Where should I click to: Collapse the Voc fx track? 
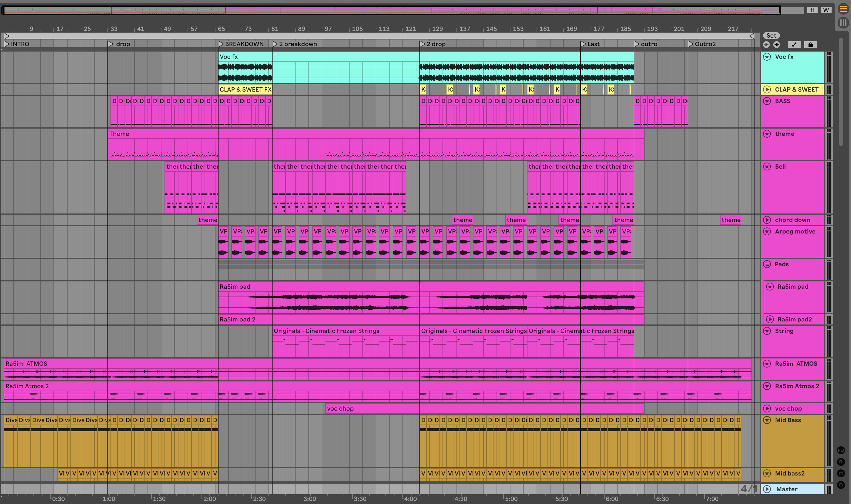(x=767, y=57)
